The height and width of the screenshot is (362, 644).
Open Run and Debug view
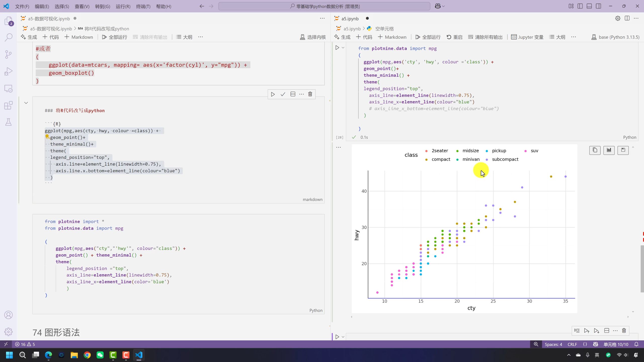tap(9, 71)
